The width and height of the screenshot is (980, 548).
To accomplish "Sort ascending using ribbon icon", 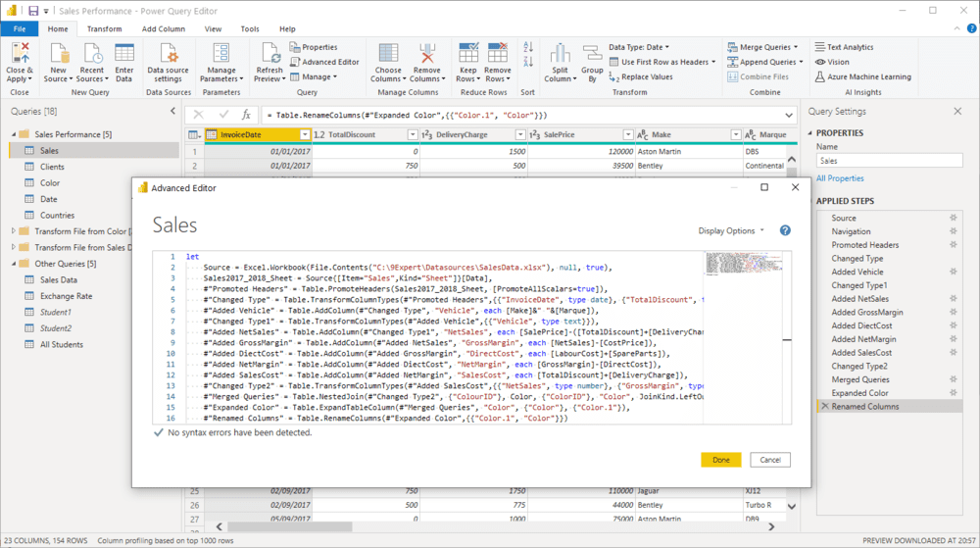I will tap(528, 47).
